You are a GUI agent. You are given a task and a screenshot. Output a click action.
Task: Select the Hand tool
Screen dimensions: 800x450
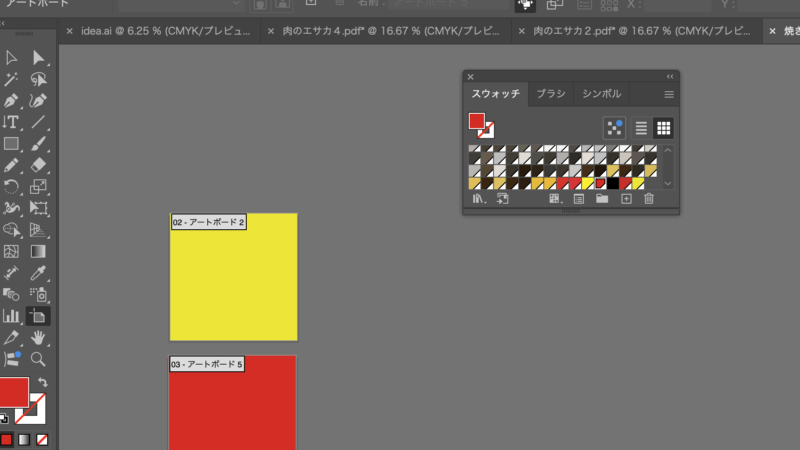(39, 337)
